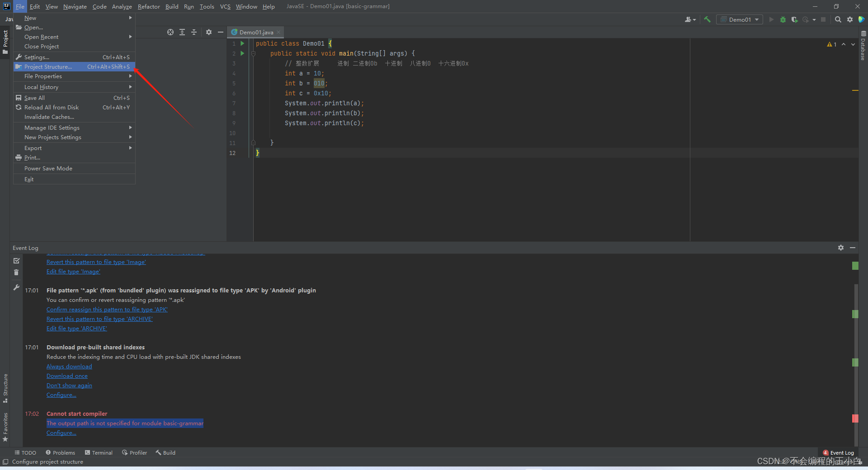Expand the Local History submenu
The width and height of the screenshot is (868, 470).
click(x=75, y=87)
